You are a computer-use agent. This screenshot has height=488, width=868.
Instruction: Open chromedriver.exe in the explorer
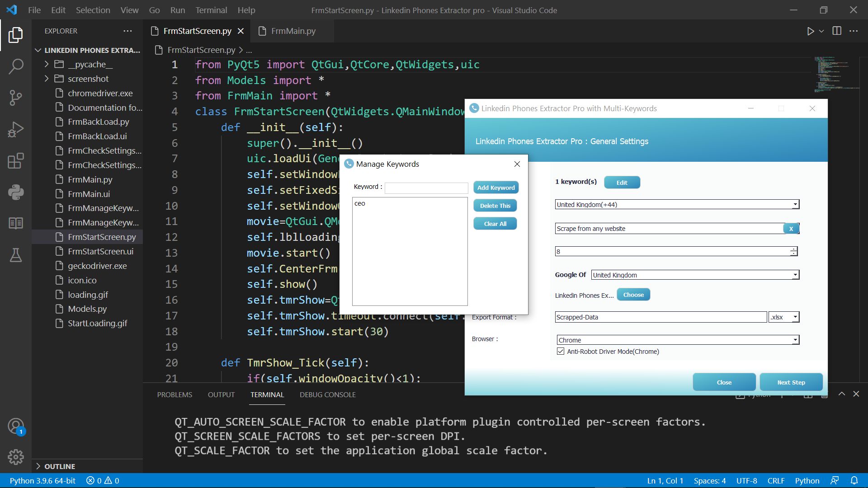(100, 93)
